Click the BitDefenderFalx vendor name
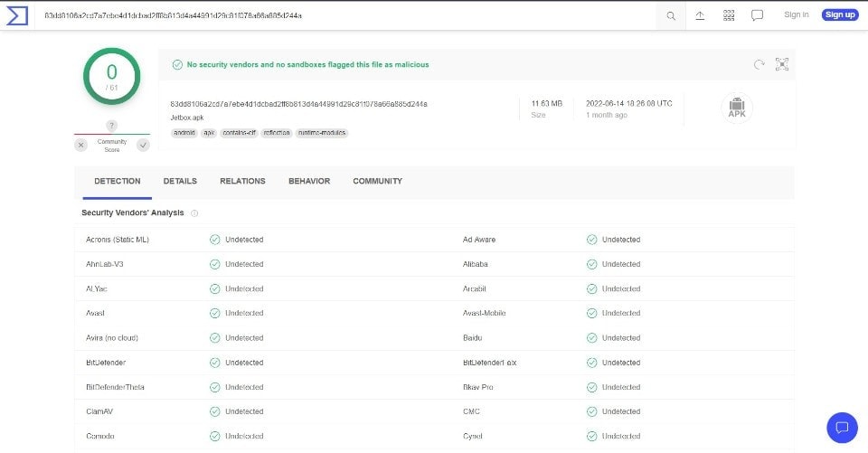Screen dimensions: 868x453 (489, 363)
